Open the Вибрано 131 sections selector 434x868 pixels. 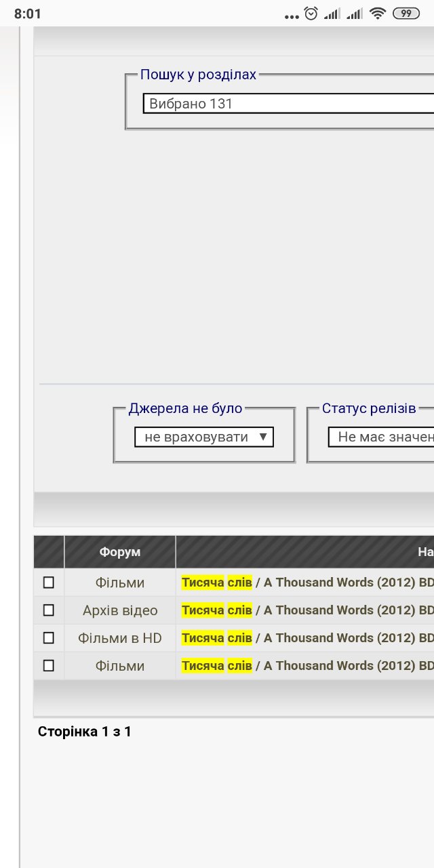point(288,104)
